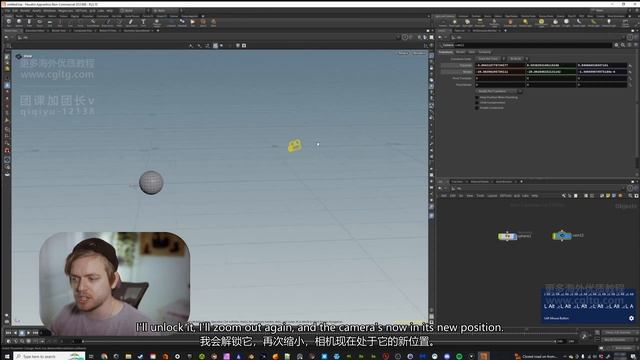The image size is (640, 360).
Task: Click the timeline scrub bar
Action: pos(318,341)
